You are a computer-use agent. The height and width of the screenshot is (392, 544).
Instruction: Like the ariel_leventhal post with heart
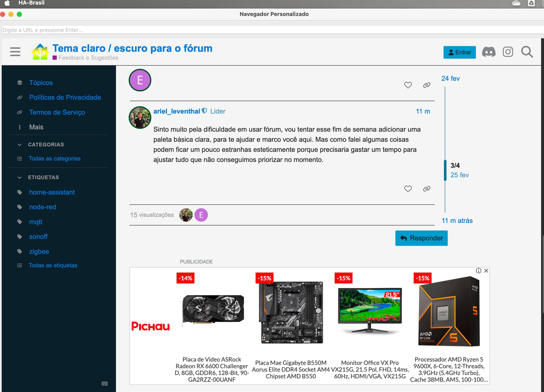(x=408, y=189)
